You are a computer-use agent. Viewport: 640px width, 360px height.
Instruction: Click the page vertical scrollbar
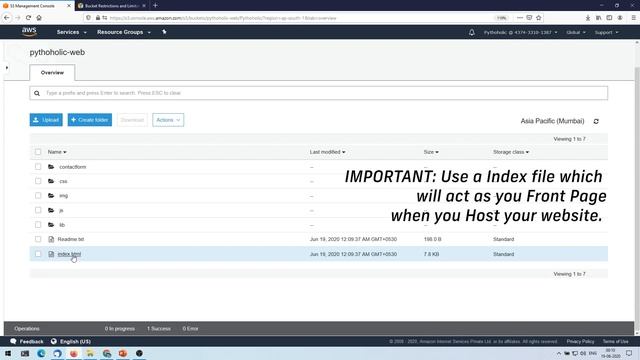pos(637,188)
